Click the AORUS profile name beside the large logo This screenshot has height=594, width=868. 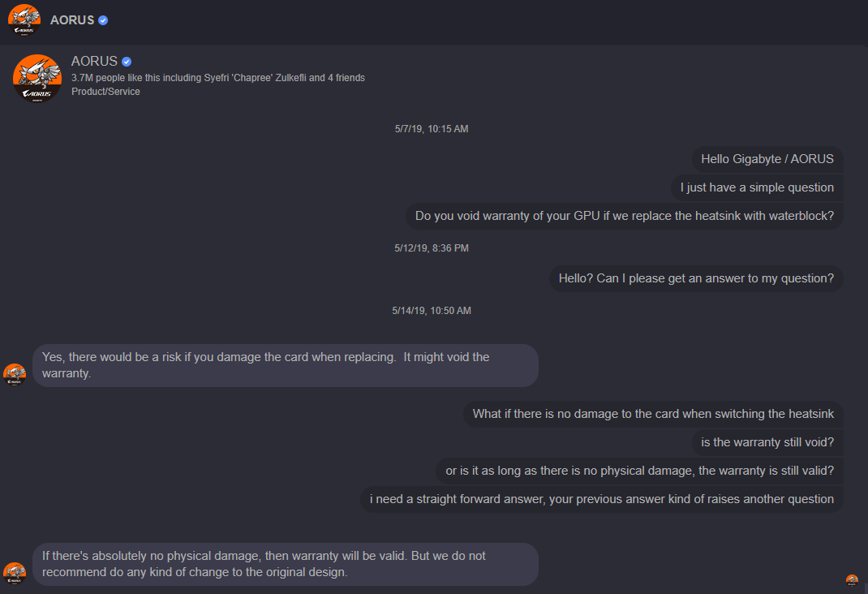coord(94,62)
